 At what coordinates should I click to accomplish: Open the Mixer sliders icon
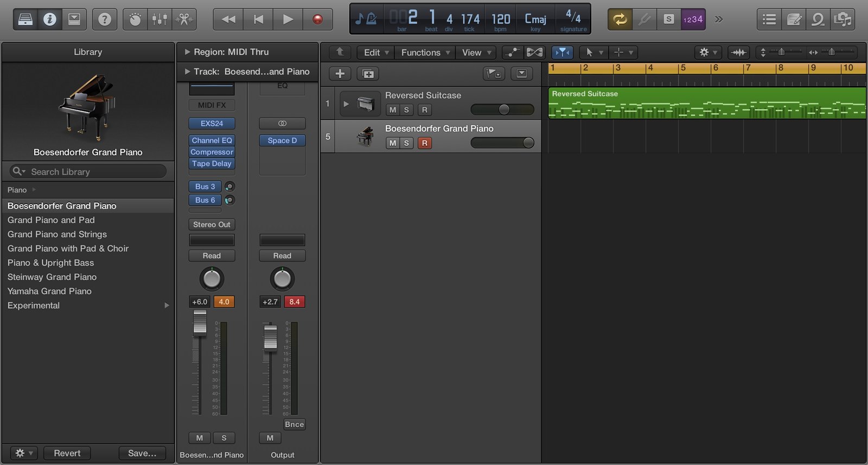tap(159, 20)
